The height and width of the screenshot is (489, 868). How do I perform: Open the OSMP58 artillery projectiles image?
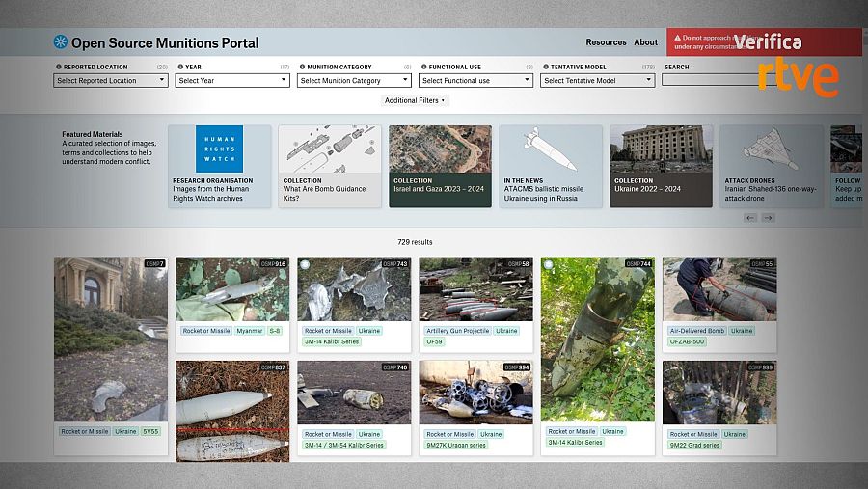(x=476, y=289)
